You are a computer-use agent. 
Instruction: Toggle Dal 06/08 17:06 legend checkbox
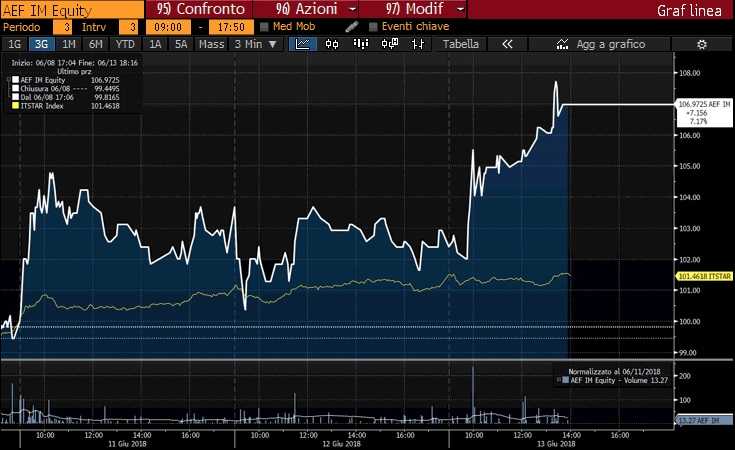[15, 97]
